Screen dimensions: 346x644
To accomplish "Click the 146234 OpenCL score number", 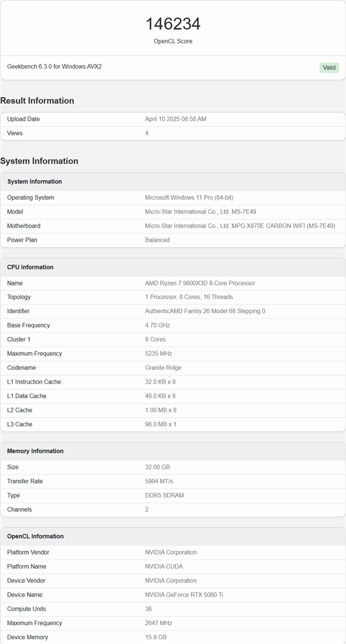I will pyautogui.click(x=172, y=24).
